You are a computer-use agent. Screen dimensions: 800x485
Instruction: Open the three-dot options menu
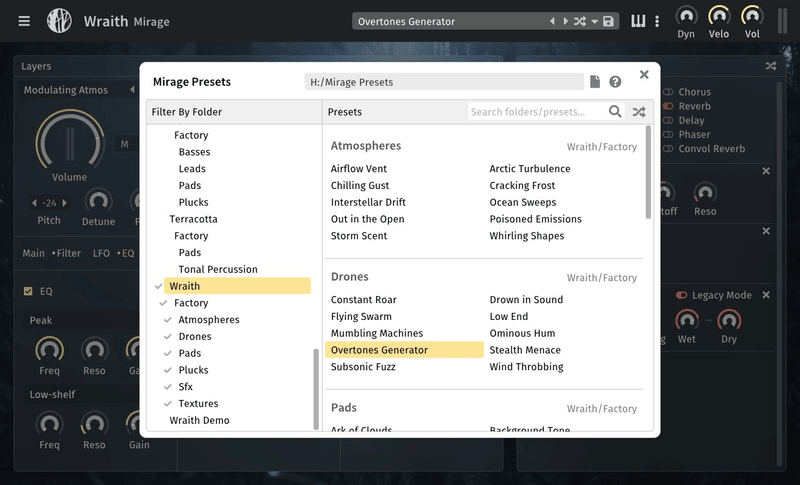pyautogui.click(x=656, y=21)
